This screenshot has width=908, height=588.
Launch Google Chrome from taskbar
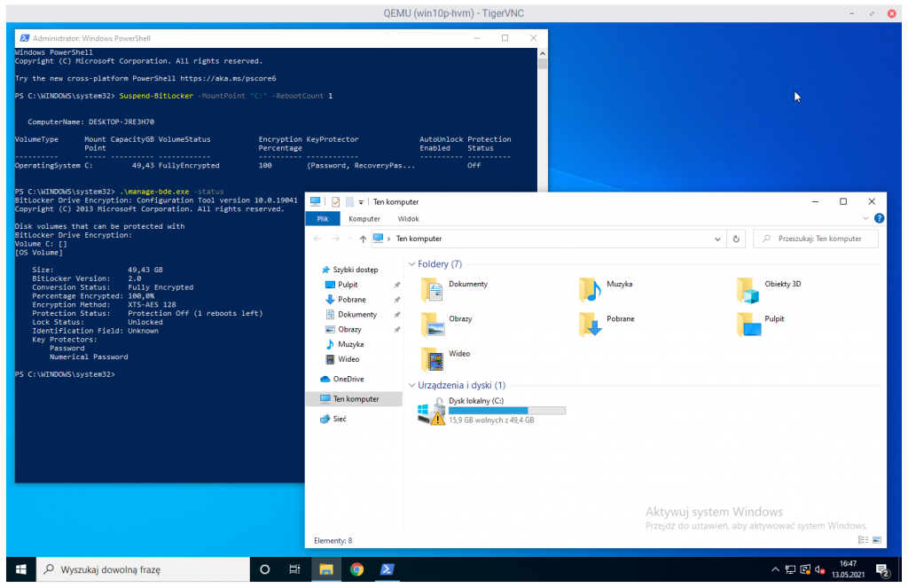pos(356,569)
